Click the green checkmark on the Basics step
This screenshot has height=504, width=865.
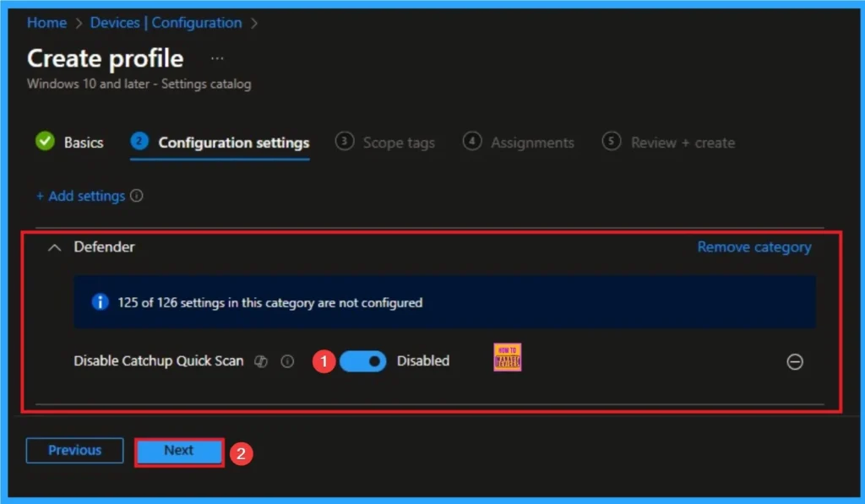point(45,142)
